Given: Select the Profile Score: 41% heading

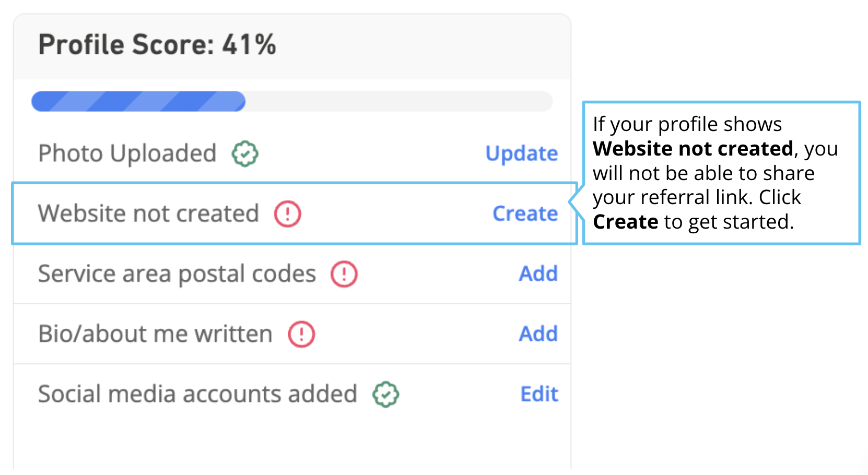Looking at the screenshot, I should tap(157, 44).
